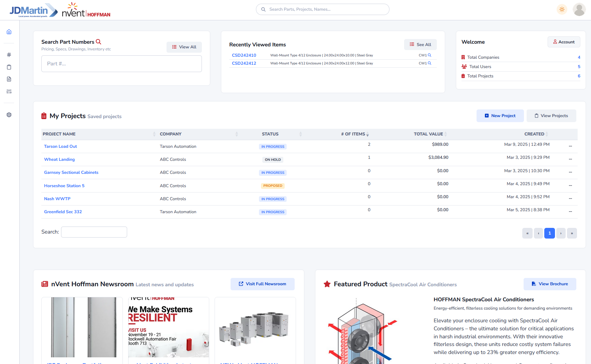Click the user avatar in the top right

coord(579,9)
